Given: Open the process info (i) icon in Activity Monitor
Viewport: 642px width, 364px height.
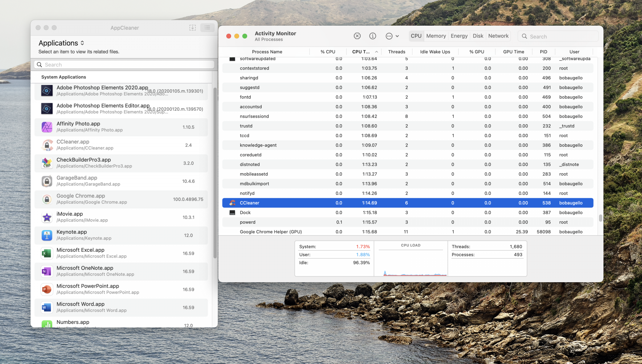Looking at the screenshot, I should (372, 36).
